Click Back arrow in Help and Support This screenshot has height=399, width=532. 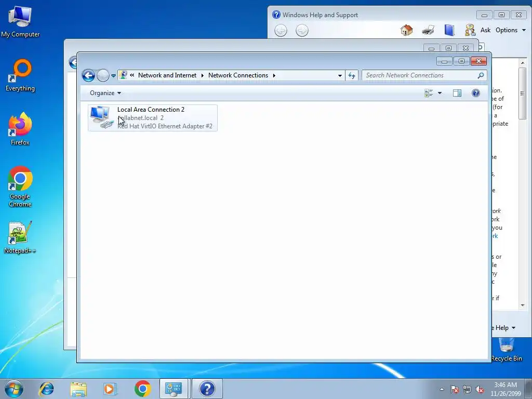point(281,31)
